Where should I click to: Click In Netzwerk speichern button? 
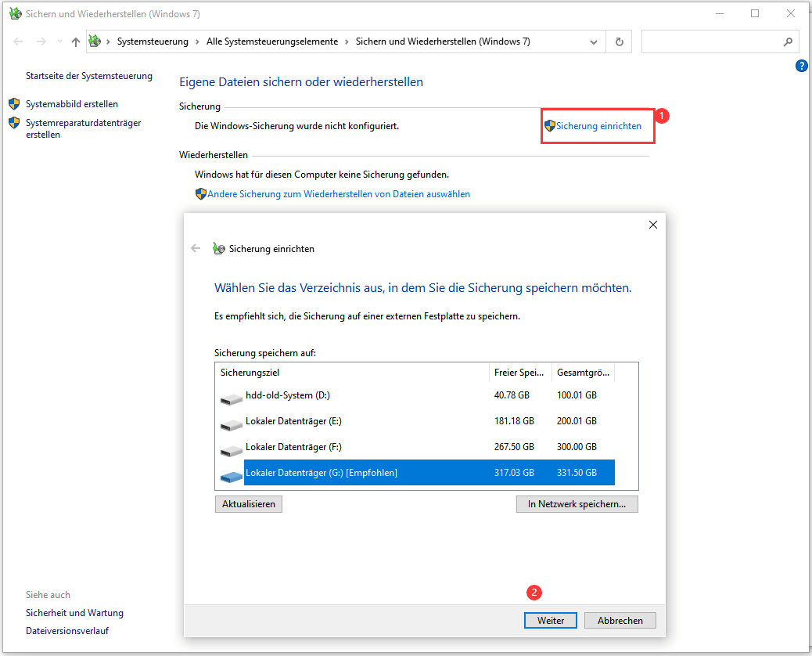577,504
